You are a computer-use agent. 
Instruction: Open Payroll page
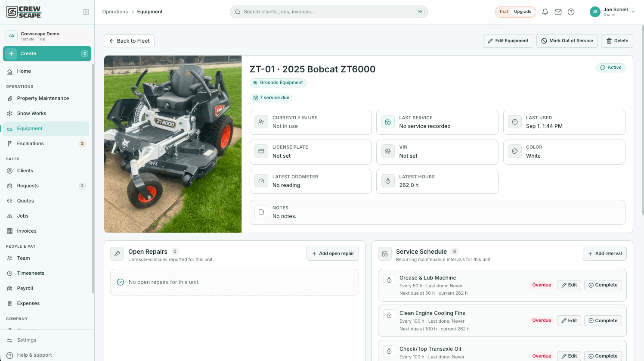46,289
